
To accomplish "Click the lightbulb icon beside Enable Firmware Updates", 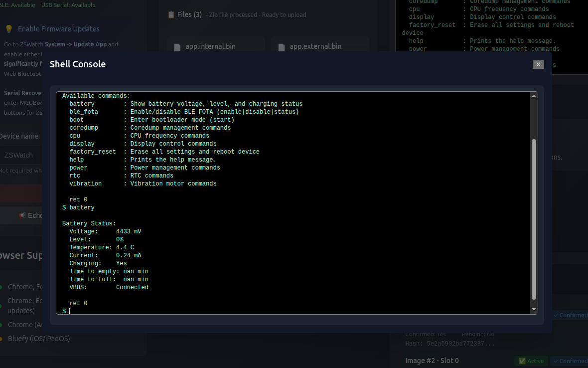I will coord(8,29).
